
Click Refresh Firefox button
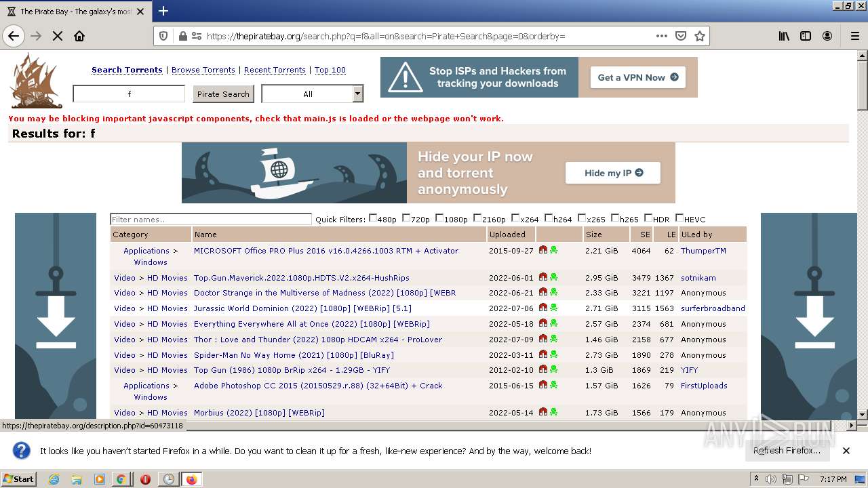click(787, 451)
